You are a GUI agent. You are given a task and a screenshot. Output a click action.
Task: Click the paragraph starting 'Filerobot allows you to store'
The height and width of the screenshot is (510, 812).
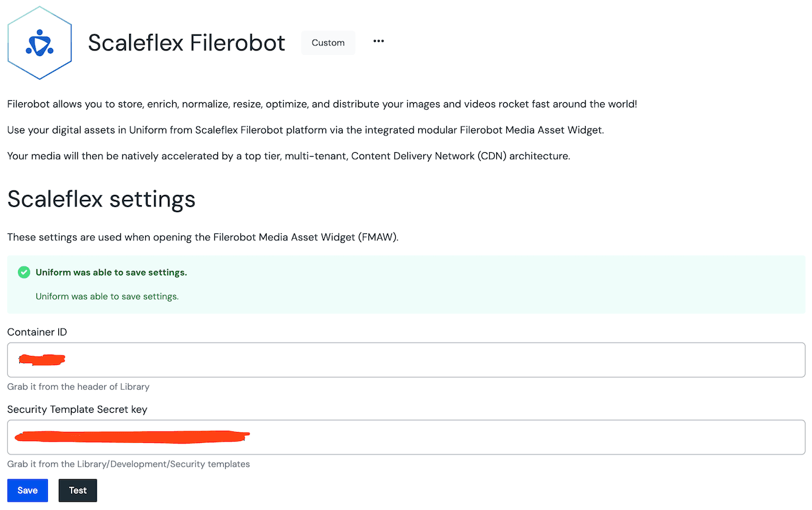pos(322,104)
